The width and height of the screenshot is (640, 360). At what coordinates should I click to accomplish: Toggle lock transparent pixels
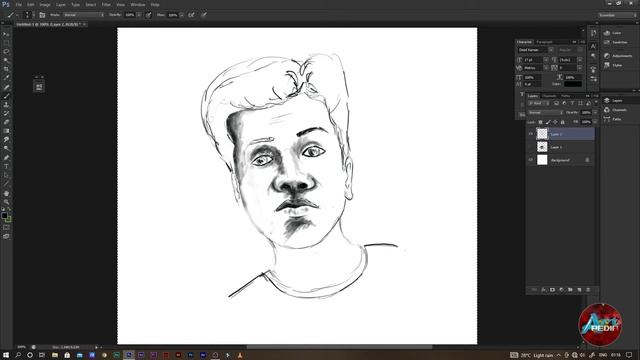(540, 122)
